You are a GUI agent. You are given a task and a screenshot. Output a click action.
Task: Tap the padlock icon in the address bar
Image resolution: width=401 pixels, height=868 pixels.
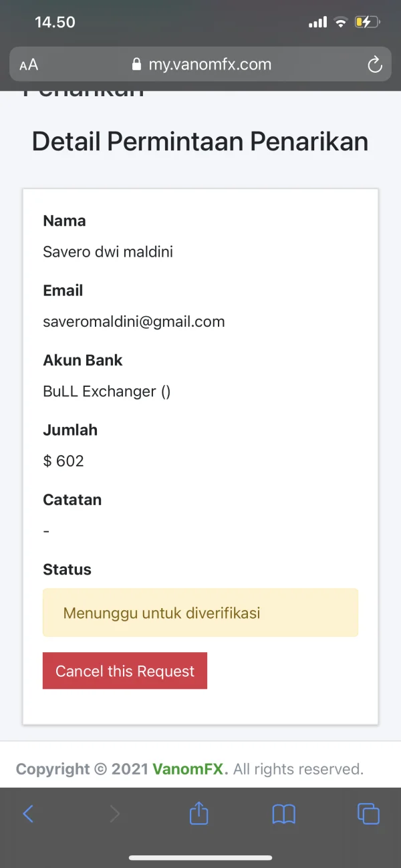pyautogui.click(x=137, y=65)
